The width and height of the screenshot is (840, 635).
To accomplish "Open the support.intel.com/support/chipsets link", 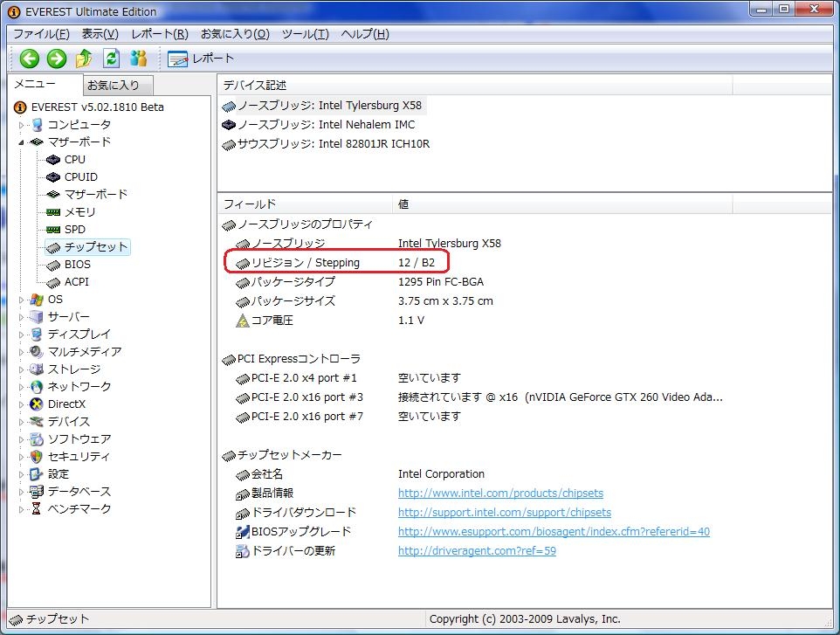I will (504, 513).
